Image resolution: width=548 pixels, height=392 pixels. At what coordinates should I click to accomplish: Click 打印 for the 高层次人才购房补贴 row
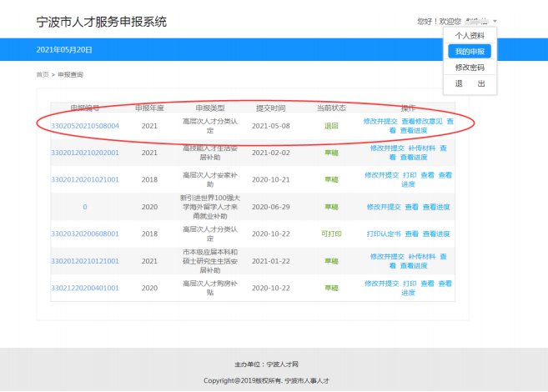pyautogui.click(x=410, y=284)
